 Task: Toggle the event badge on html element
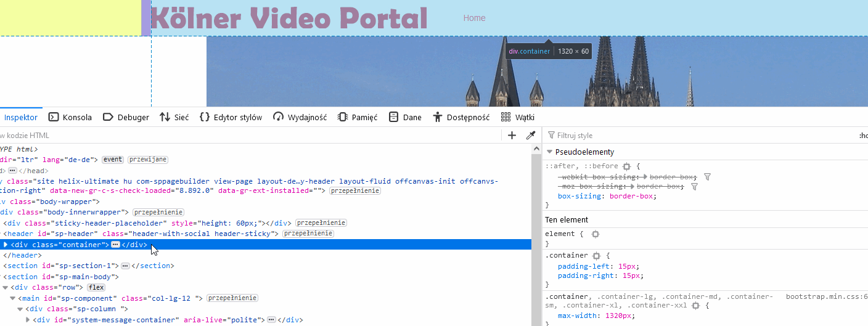tap(113, 160)
